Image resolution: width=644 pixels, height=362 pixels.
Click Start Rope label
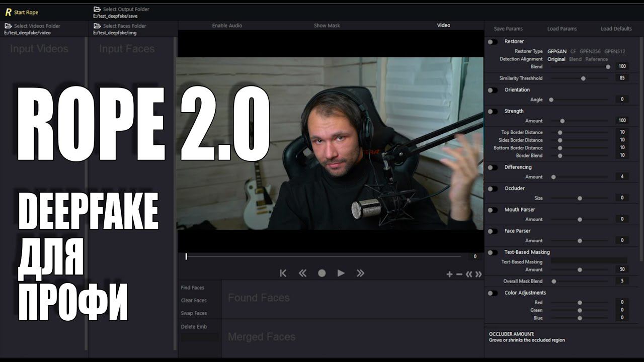coord(26,13)
